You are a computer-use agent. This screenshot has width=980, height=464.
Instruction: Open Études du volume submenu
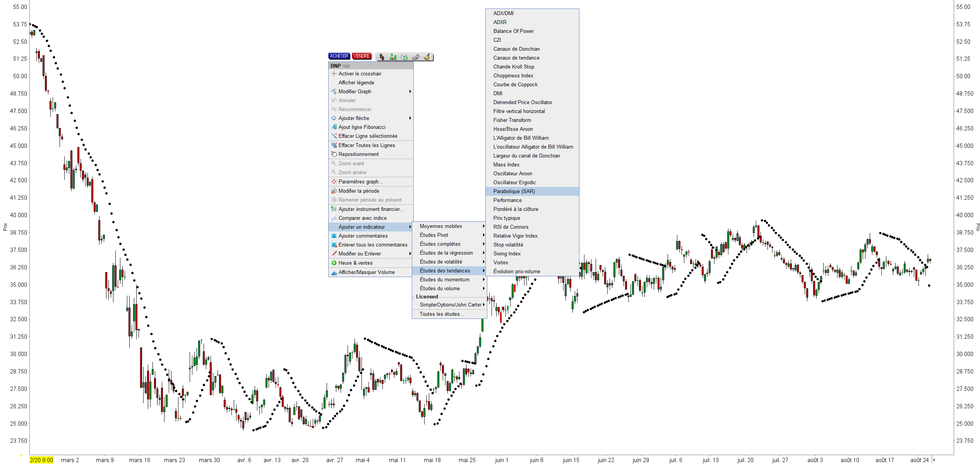click(449, 288)
